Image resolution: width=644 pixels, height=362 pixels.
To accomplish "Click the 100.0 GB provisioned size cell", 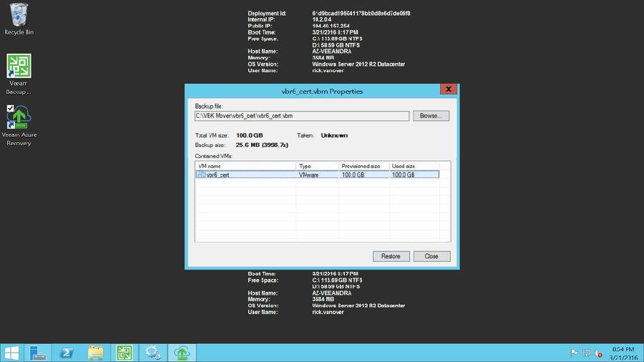I will 353,175.
